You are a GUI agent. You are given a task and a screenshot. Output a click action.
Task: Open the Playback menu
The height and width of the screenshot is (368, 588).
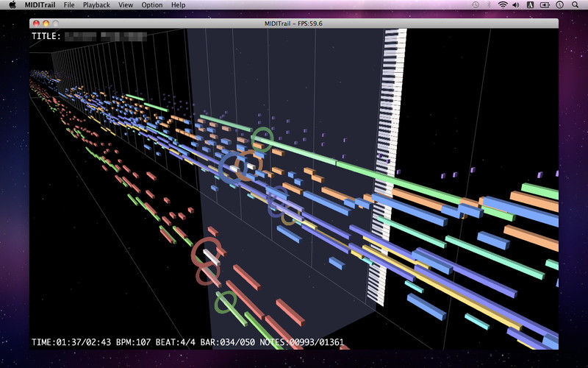click(x=96, y=5)
